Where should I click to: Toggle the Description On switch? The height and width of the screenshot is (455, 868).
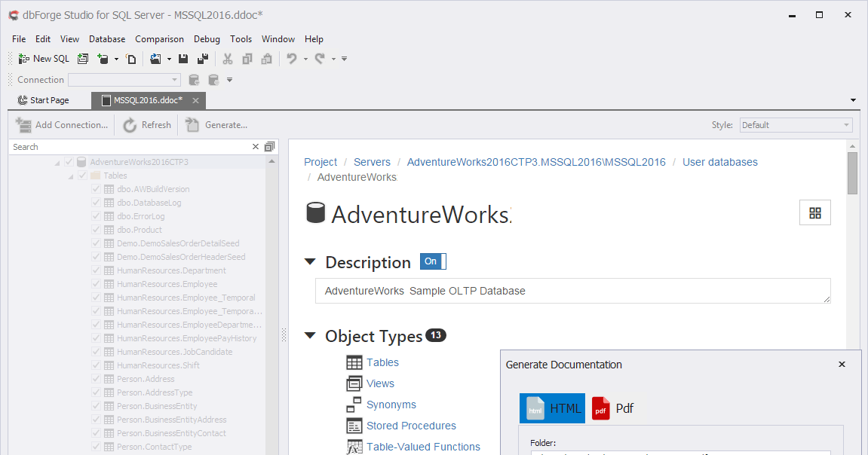coord(431,261)
